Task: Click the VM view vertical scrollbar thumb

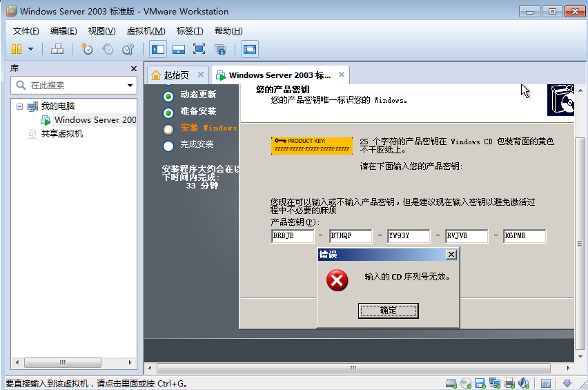Action: pos(580,244)
